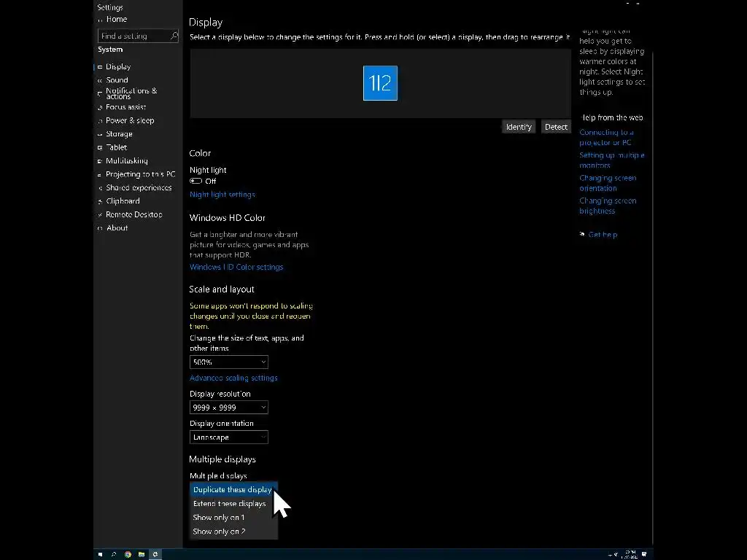
Task: Open the notification center icon
Action: click(x=644, y=554)
